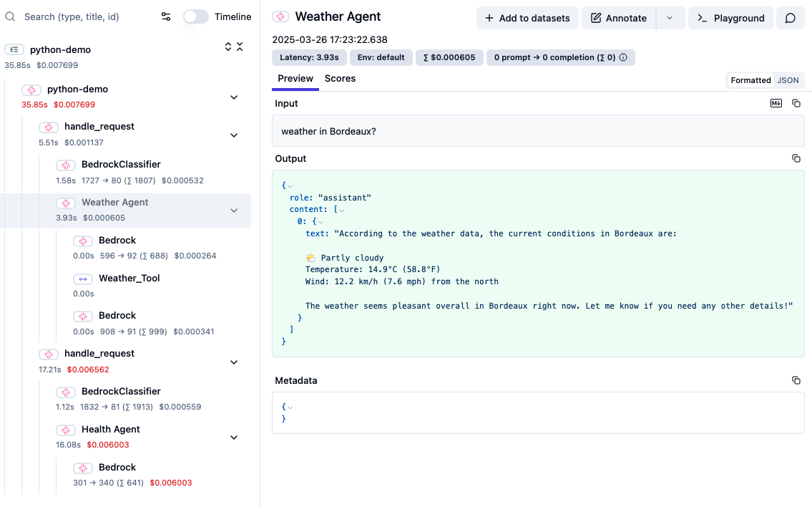This screenshot has height=507, width=812.
Task: Copy the Output content with copy icon
Action: pos(796,158)
